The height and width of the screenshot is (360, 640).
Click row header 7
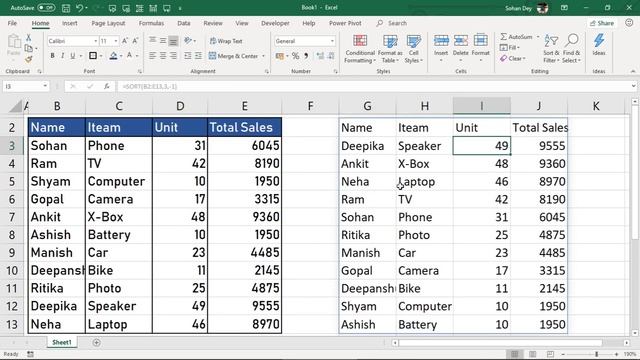tap(12, 217)
